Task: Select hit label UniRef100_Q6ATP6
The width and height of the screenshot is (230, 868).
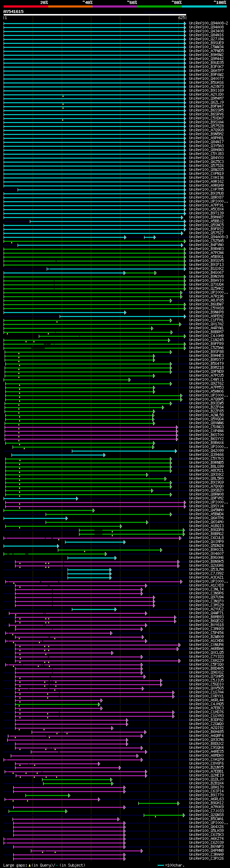Action: (206, 518)
